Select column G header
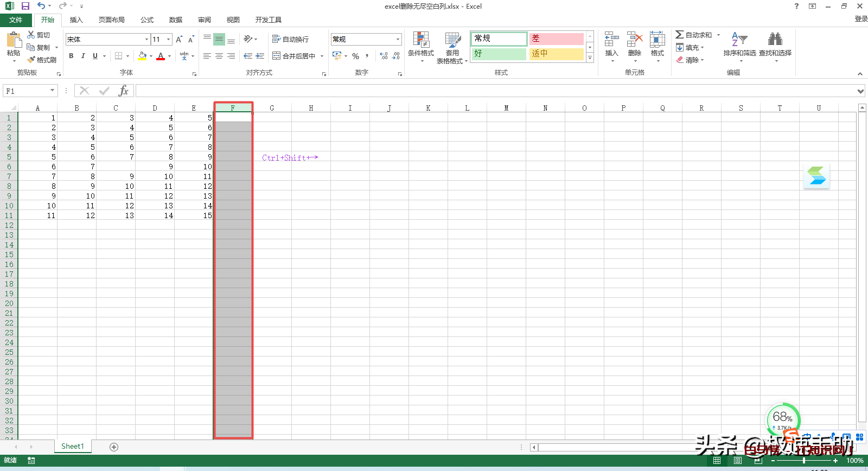The height and width of the screenshot is (471, 868). click(272, 108)
